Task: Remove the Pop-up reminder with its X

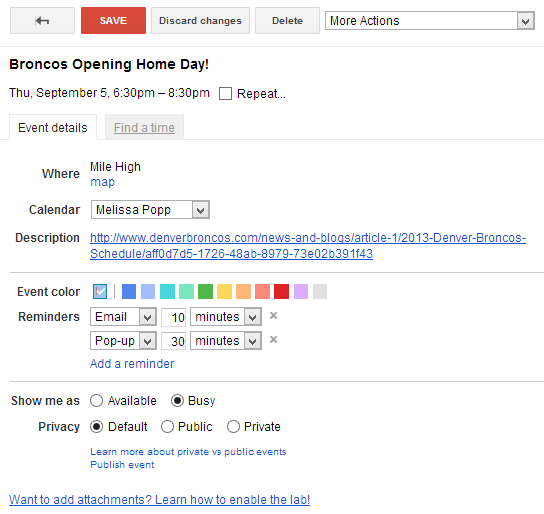Action: pos(273,340)
